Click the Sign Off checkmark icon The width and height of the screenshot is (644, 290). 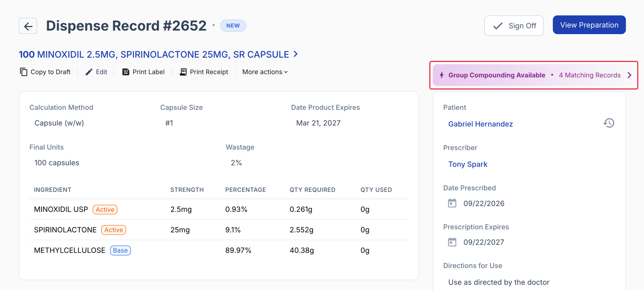tap(498, 26)
